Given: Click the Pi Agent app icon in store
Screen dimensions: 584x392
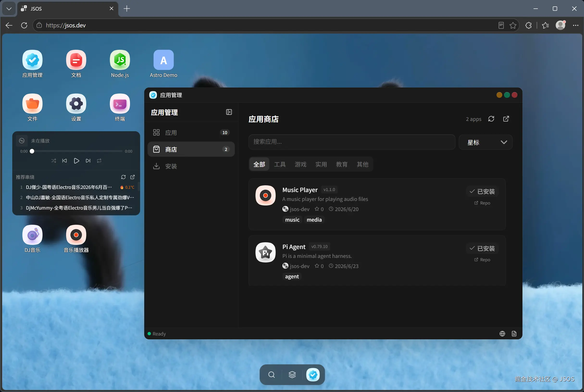Looking at the screenshot, I should click(x=265, y=252).
